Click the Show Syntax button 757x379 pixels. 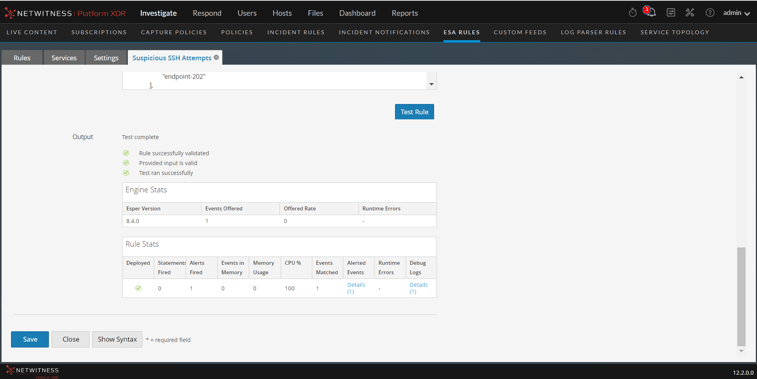117,339
